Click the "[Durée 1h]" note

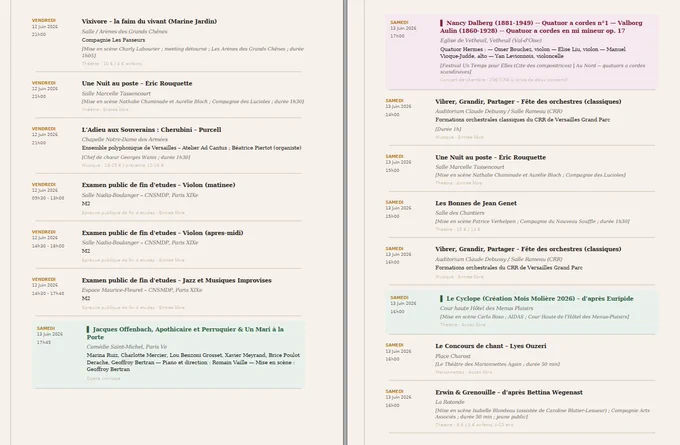pos(448,129)
